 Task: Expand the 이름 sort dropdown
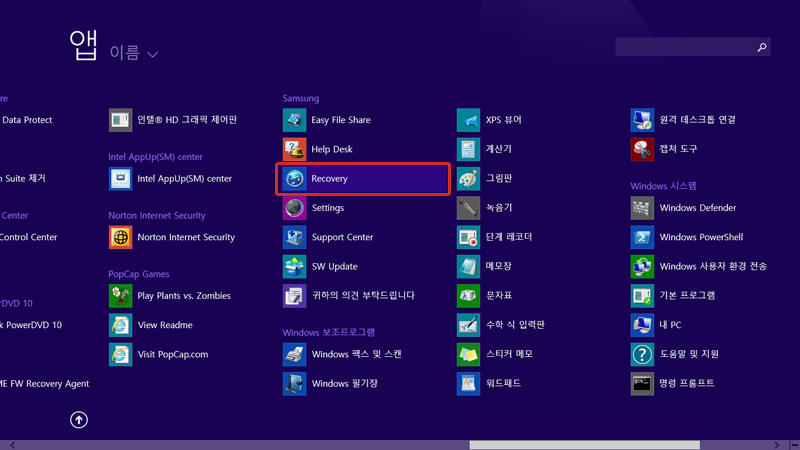click(134, 53)
